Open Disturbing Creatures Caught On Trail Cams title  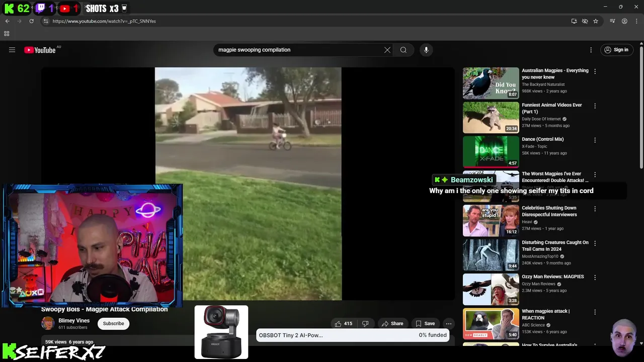click(x=555, y=245)
